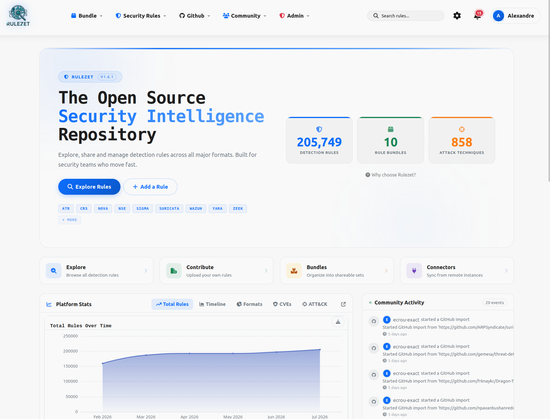
Task: Open platform stats in external view icon
Action: tap(343, 304)
